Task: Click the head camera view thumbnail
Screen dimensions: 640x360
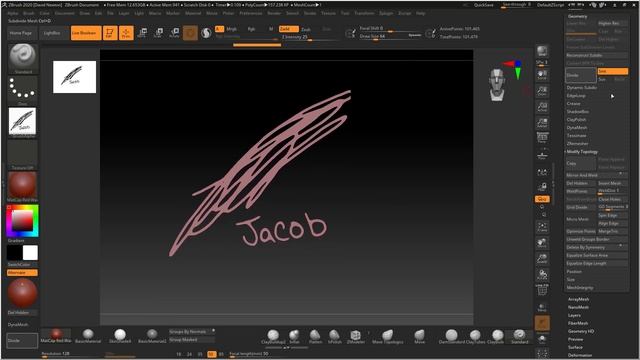Action: coord(497,85)
